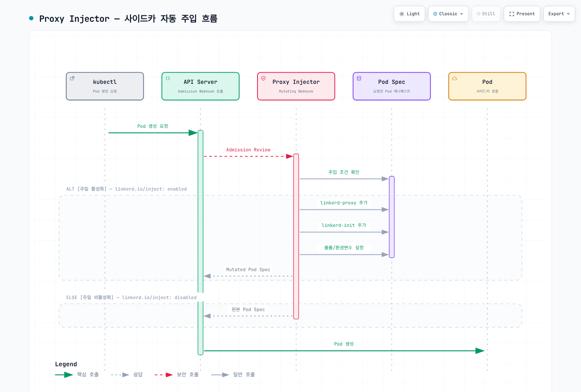Click the 'linkerd-init 추가' message label
The image size is (581, 392).
click(x=344, y=225)
